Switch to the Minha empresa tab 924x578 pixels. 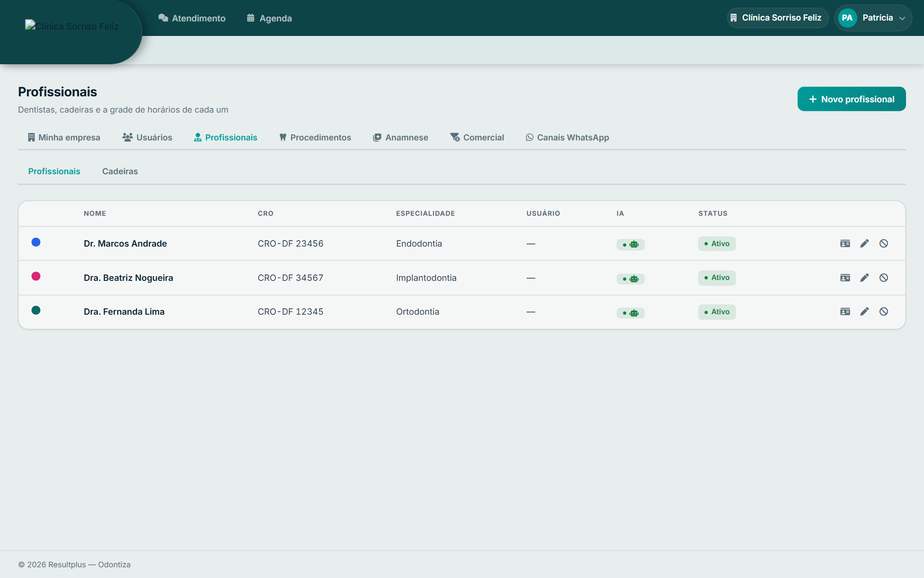pyautogui.click(x=64, y=137)
